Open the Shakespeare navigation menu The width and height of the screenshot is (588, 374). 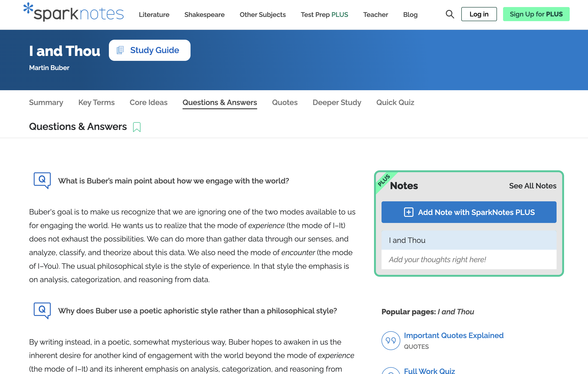[204, 15]
